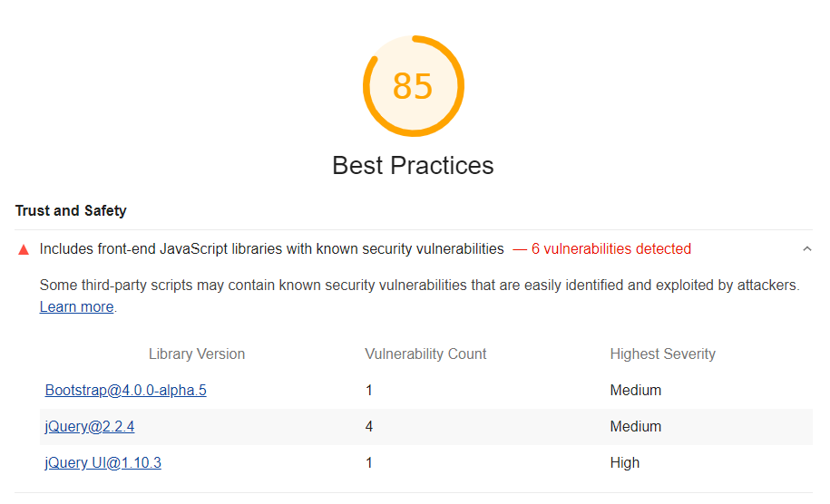Select the Medium severity cell for Bootstrap

(635, 391)
